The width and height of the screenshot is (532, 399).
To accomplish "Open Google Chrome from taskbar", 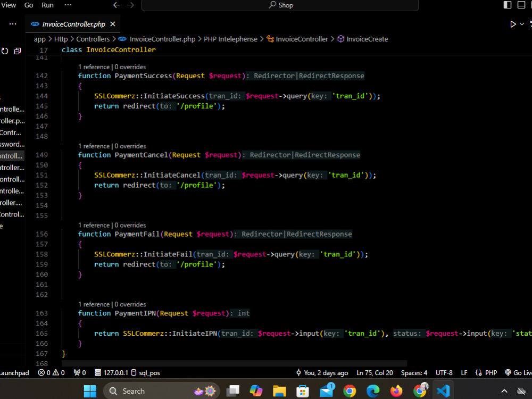I will click(x=350, y=391).
